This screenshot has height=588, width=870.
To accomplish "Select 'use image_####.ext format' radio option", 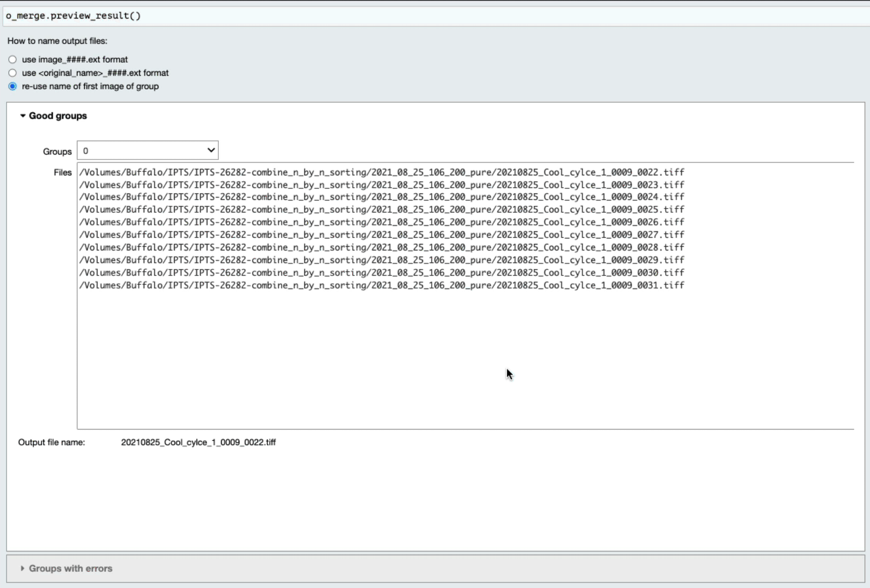I will click(13, 59).
